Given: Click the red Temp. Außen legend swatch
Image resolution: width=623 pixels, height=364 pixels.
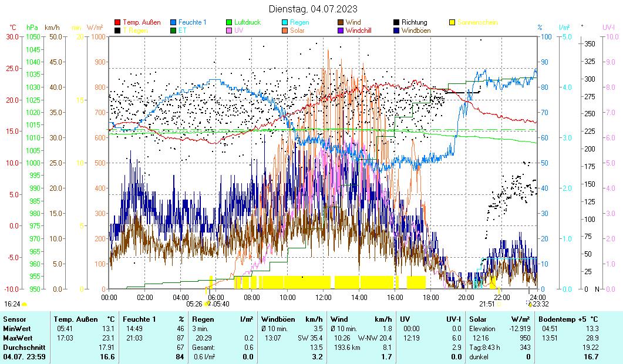Looking at the screenshot, I should pos(117,23).
